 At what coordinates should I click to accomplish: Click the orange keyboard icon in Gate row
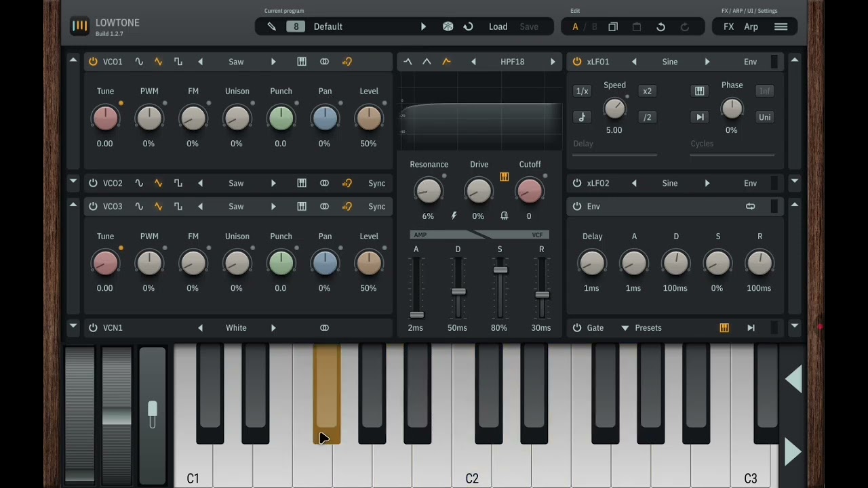click(x=724, y=327)
